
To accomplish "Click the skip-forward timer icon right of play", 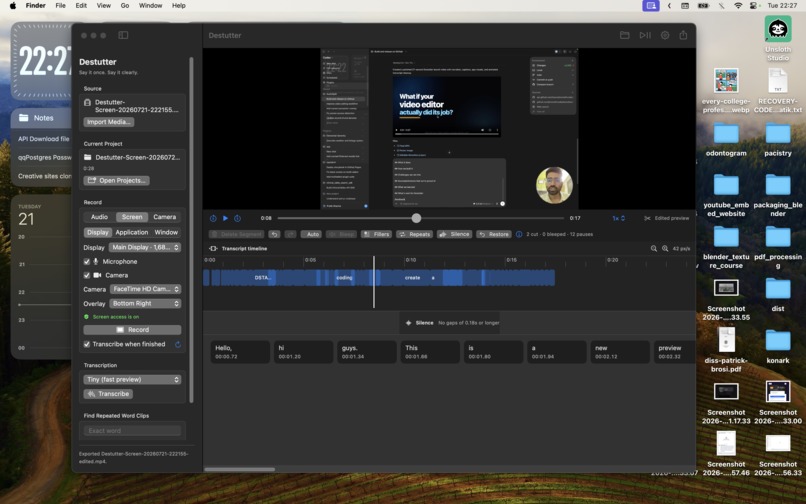I will point(237,218).
